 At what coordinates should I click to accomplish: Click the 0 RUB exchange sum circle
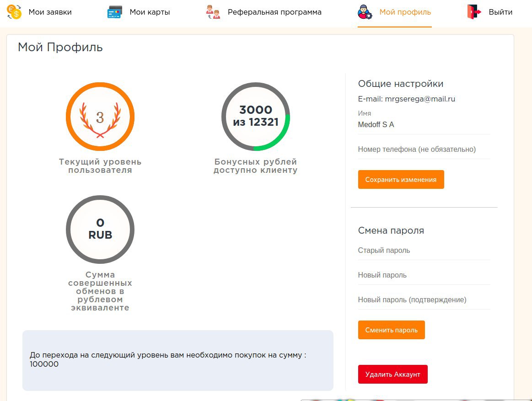[x=100, y=230]
